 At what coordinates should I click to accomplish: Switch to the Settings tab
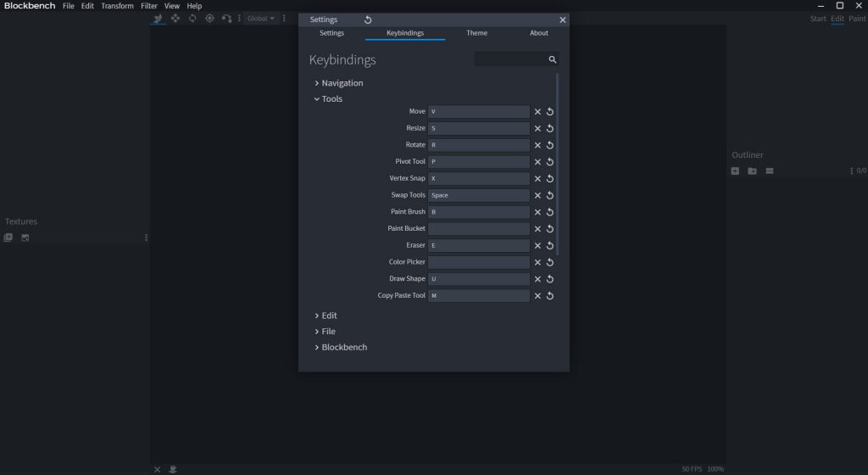pos(331,33)
